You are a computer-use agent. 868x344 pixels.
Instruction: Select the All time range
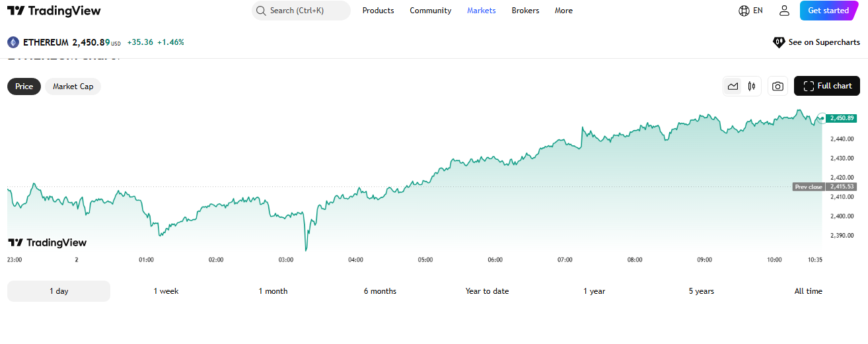coord(809,291)
